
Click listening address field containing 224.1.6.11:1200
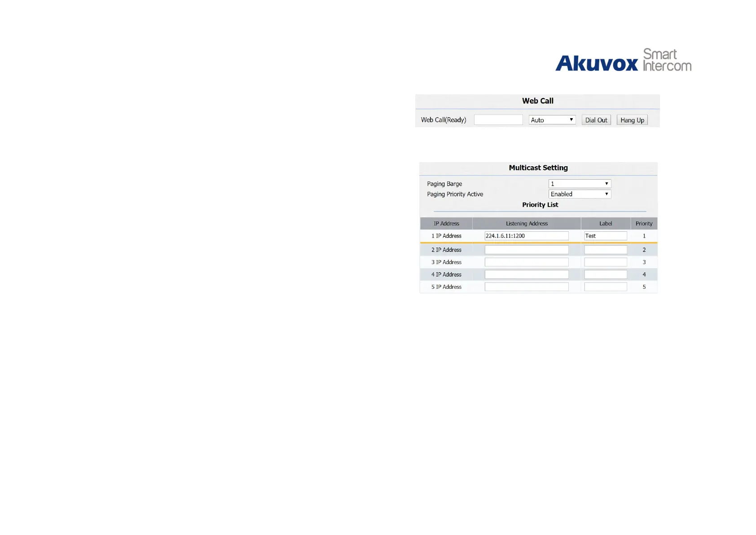[x=527, y=236]
